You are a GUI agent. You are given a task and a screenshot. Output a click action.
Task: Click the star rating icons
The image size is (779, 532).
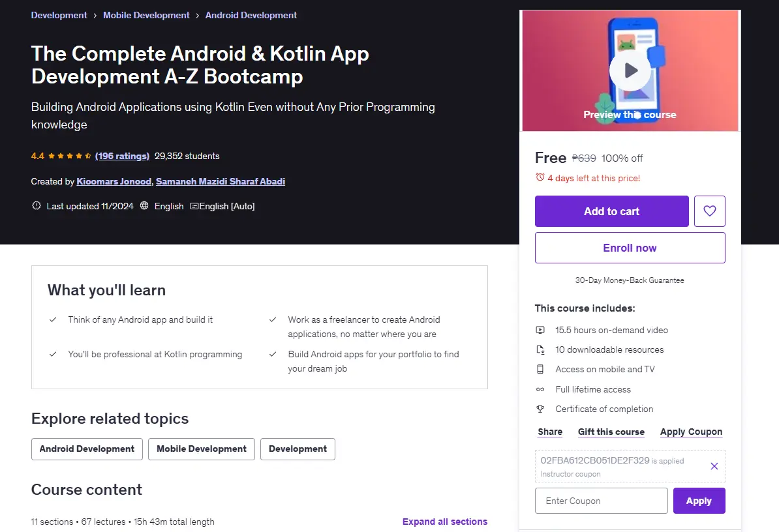tap(70, 156)
